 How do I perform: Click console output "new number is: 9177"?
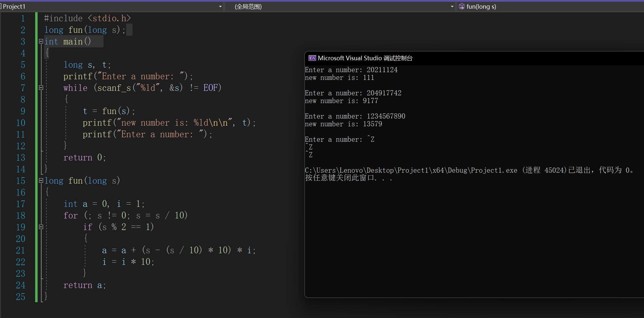342,101
